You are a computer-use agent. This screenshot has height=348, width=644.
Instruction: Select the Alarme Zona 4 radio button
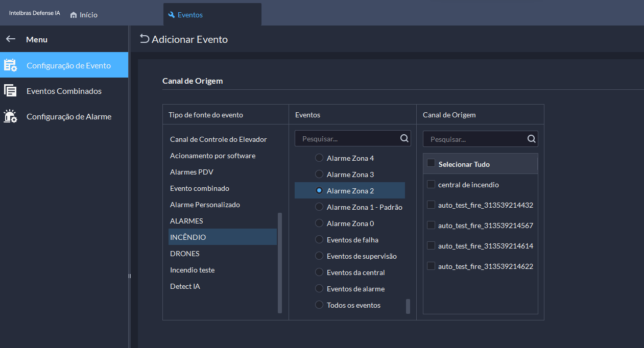tap(319, 158)
